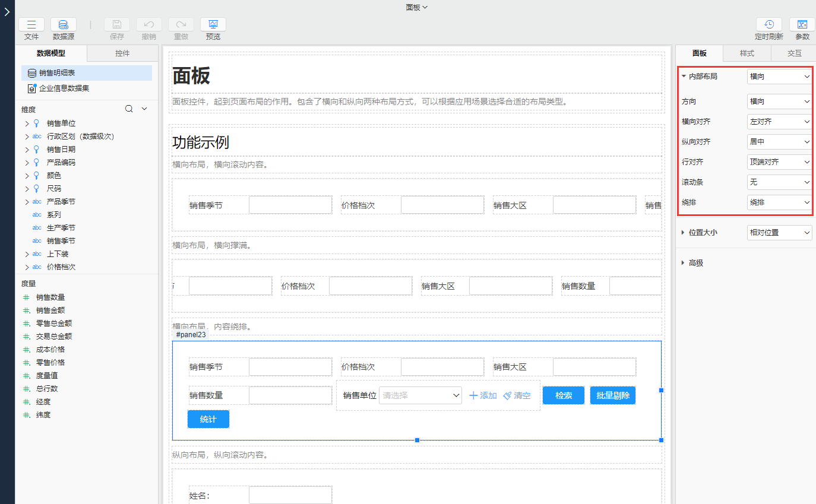This screenshot has width=816, height=504.
Task: Open the 滚动条 dropdown
Action: pyautogui.click(x=779, y=182)
